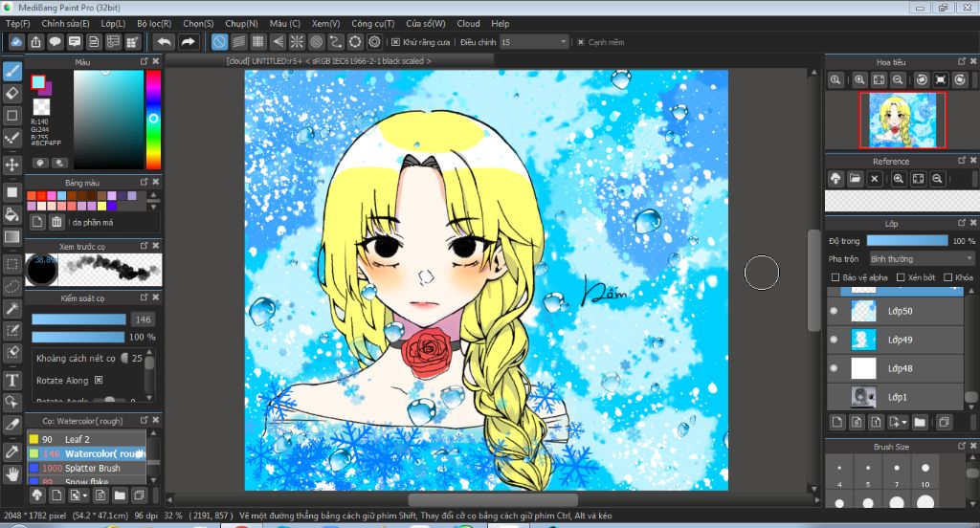The height and width of the screenshot is (528, 980).
Task: Choose the Bucket fill tool
Action: pos(11,214)
